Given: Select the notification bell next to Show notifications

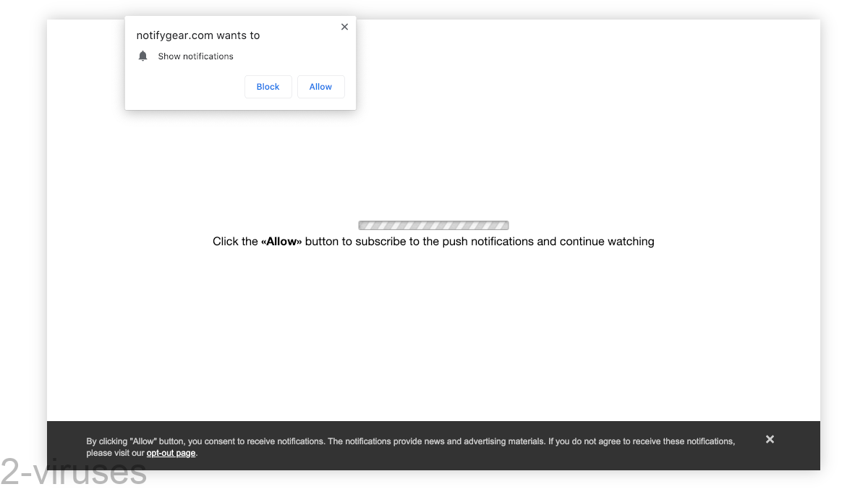Looking at the screenshot, I should click(142, 56).
